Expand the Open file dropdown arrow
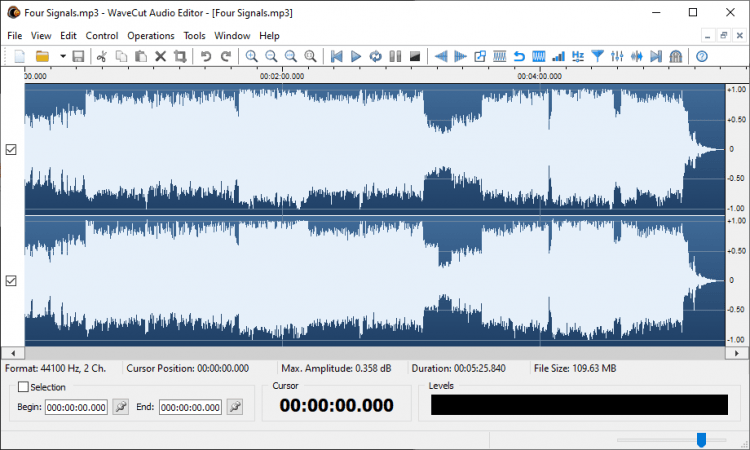 click(x=62, y=56)
